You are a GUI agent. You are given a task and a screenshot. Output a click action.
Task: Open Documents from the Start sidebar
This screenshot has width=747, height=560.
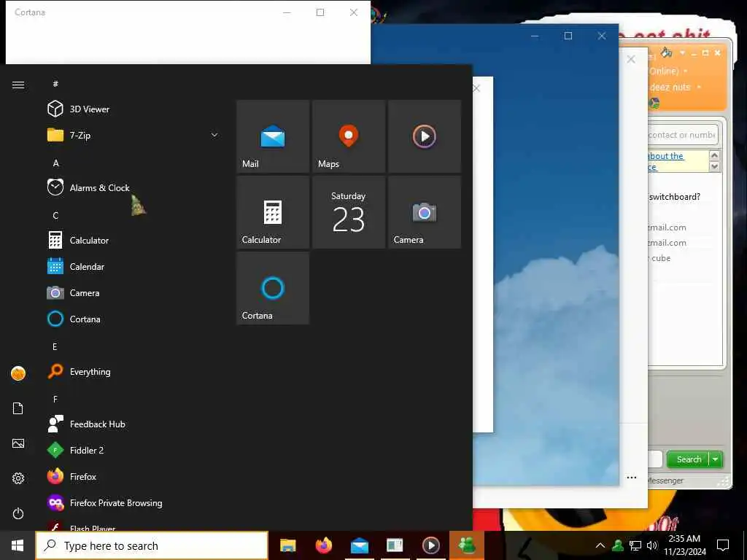[18, 408]
